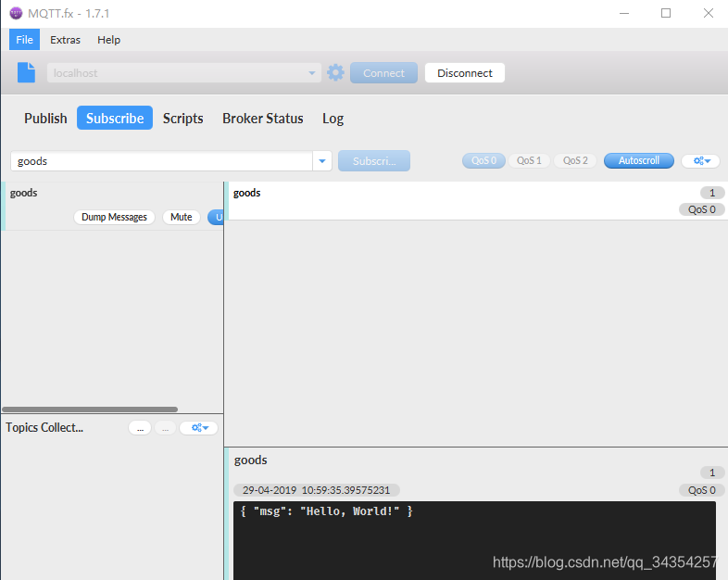Click the QoS 0 badge in message list
This screenshot has height=580, width=728.
pyautogui.click(x=701, y=210)
